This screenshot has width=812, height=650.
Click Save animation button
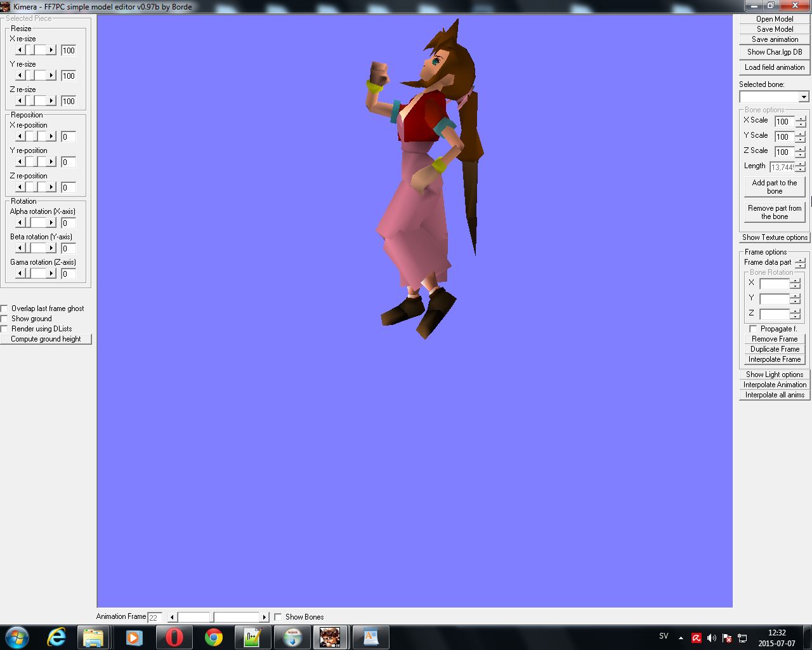point(775,39)
